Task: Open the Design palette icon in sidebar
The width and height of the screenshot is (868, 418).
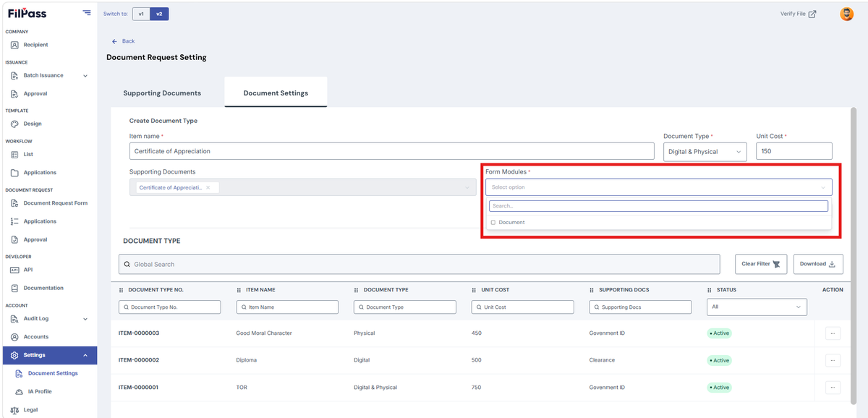Action: pos(15,124)
